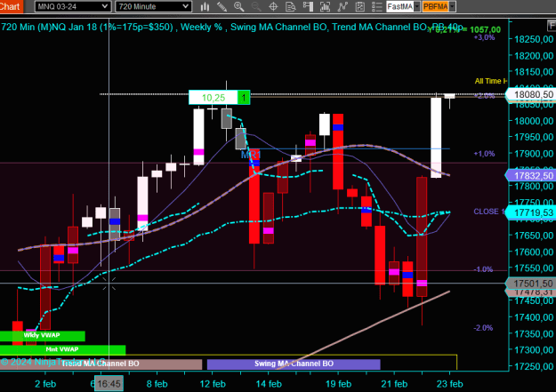Click the Swing MA Channel BO bar

294,364
